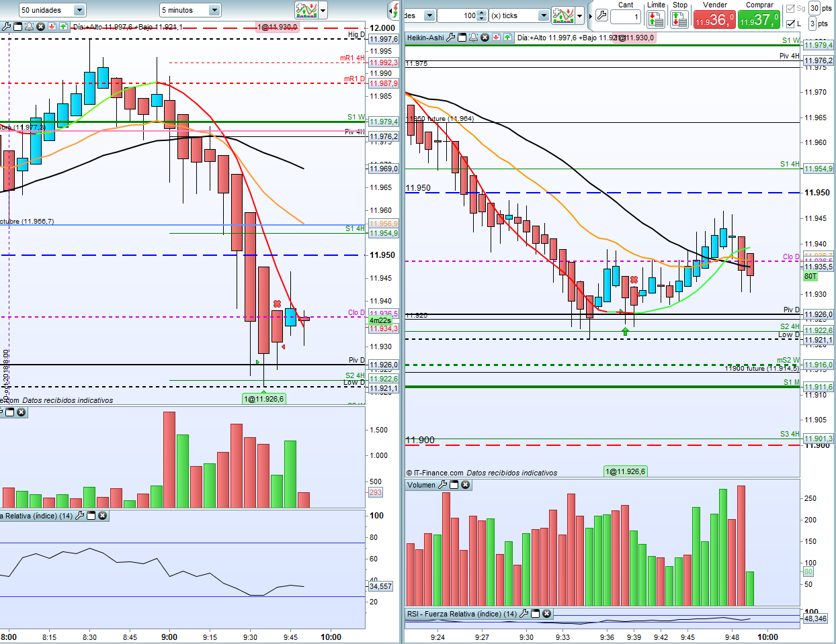Increase the 100 ticks value with up arrow

[x=482, y=13]
